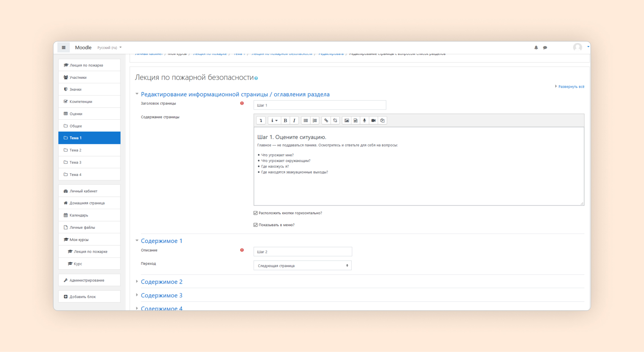The image size is (644, 352).
Task: Open the Русский (ru) language selector
Action: pos(109,48)
